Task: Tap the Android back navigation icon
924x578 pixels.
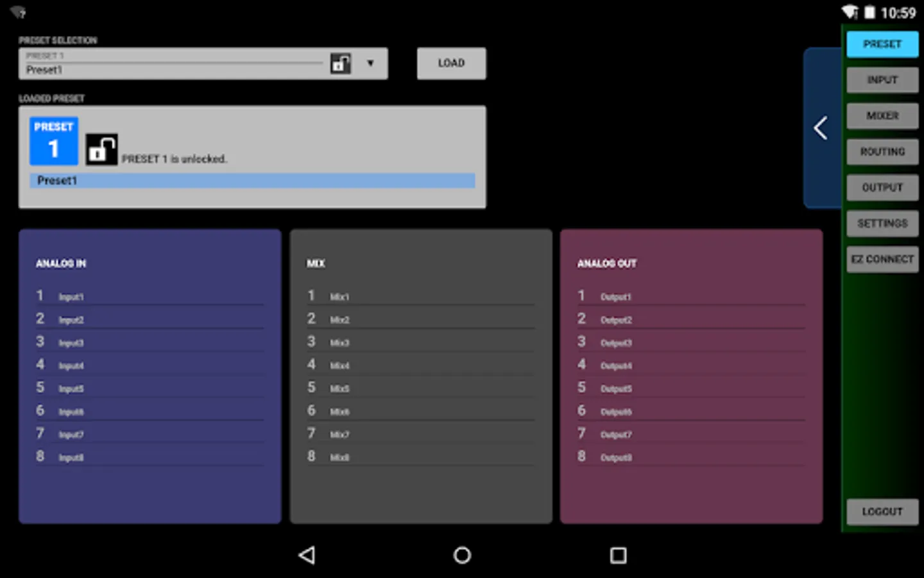Action: point(307,555)
